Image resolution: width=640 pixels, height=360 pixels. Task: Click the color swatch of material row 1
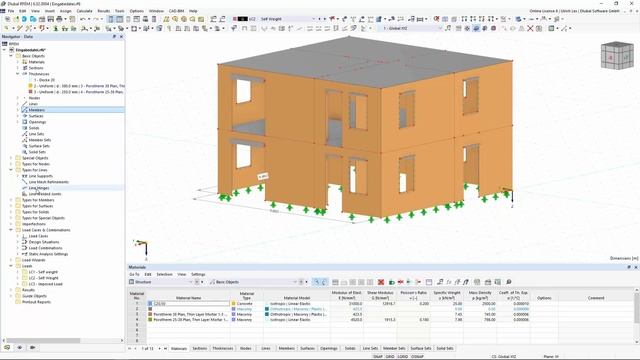click(x=150, y=304)
